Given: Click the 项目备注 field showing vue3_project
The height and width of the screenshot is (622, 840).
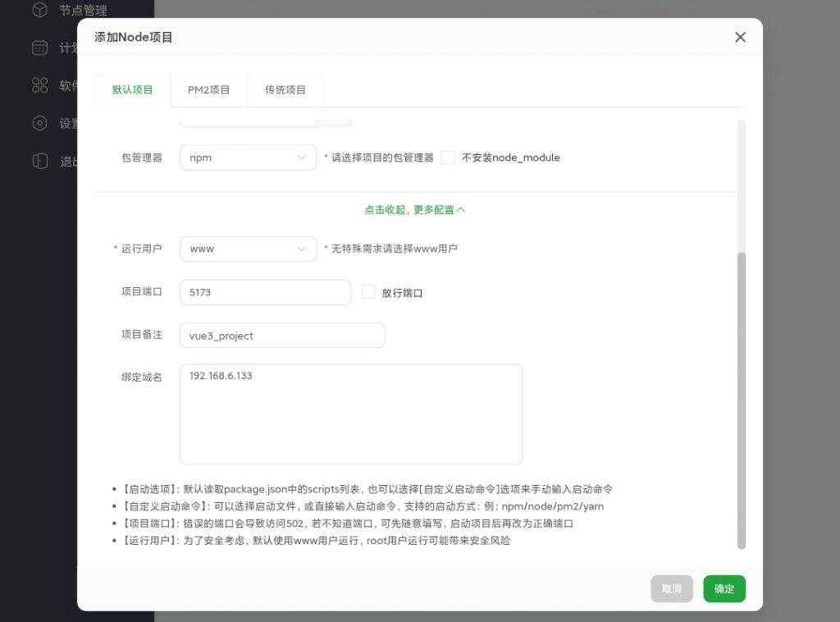Looking at the screenshot, I should click(x=282, y=335).
